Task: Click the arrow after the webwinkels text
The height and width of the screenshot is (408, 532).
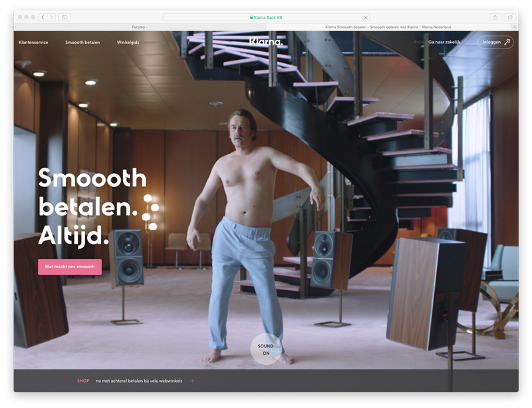Action: (x=192, y=381)
